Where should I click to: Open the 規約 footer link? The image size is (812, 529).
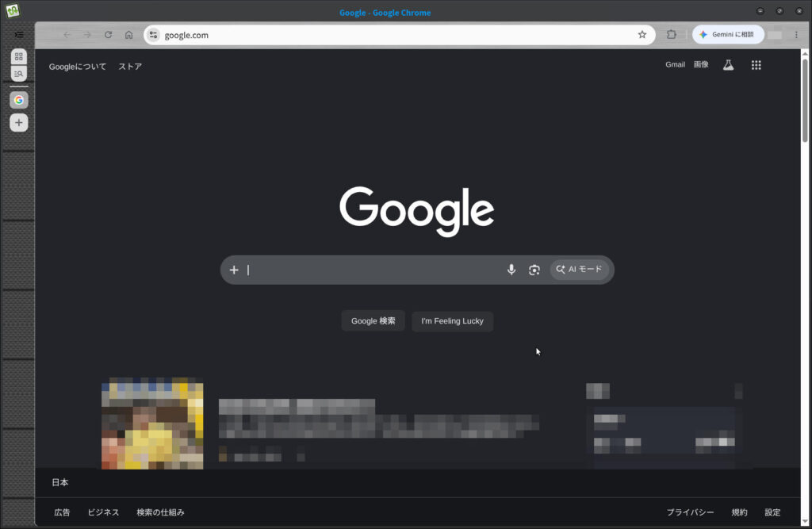click(x=740, y=512)
